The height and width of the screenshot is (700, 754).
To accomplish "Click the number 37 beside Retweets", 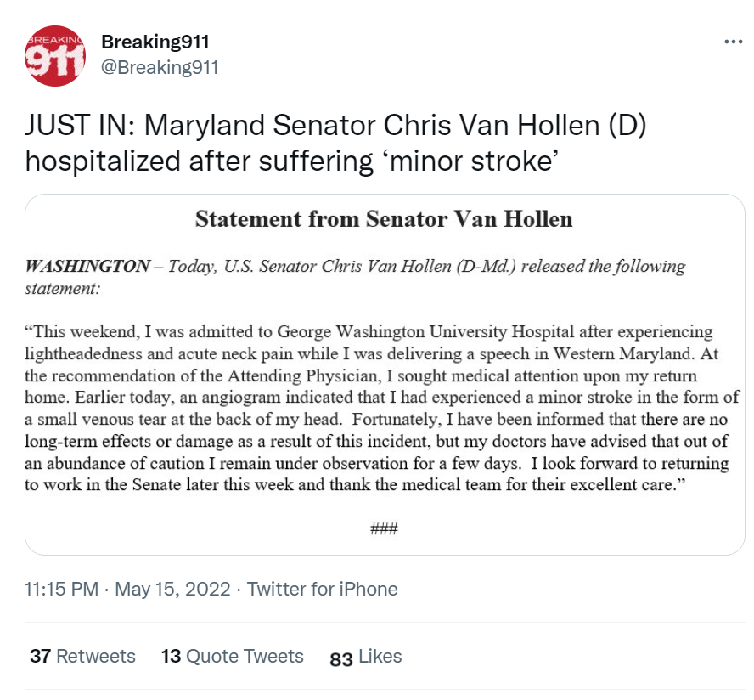I will (41, 656).
